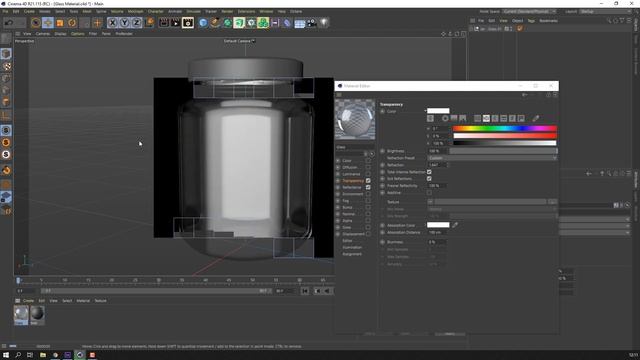Open the Refraction Preset dropdown

click(492, 158)
